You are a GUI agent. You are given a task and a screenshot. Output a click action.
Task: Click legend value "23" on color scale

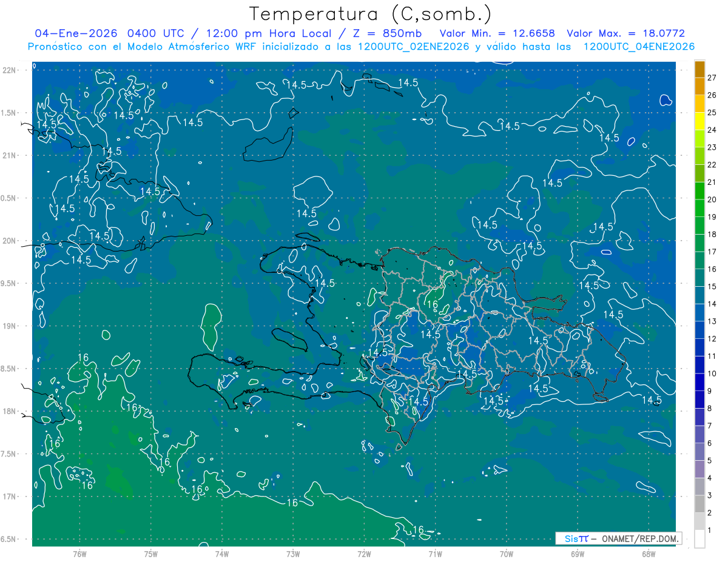click(x=712, y=147)
